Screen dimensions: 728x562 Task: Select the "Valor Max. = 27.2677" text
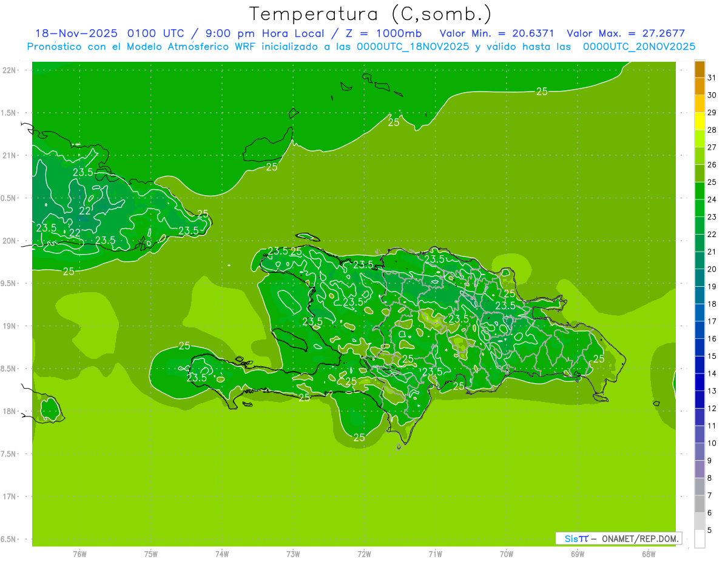(x=625, y=33)
